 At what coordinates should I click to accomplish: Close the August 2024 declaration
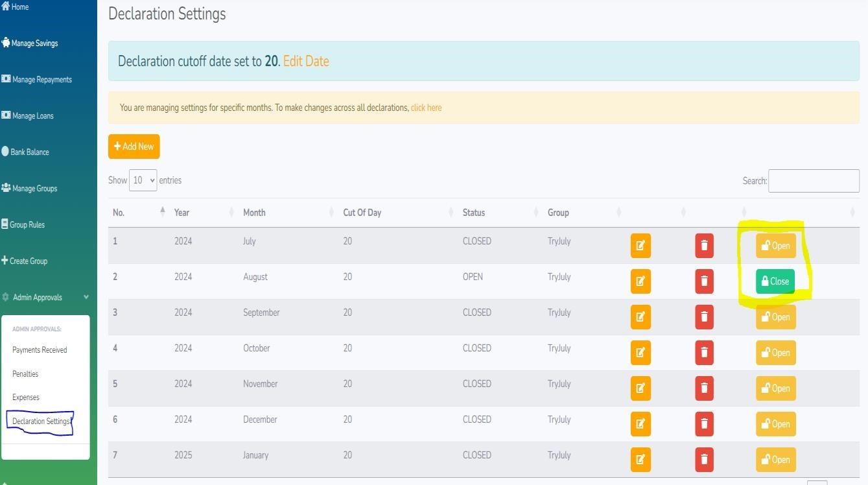click(x=775, y=281)
